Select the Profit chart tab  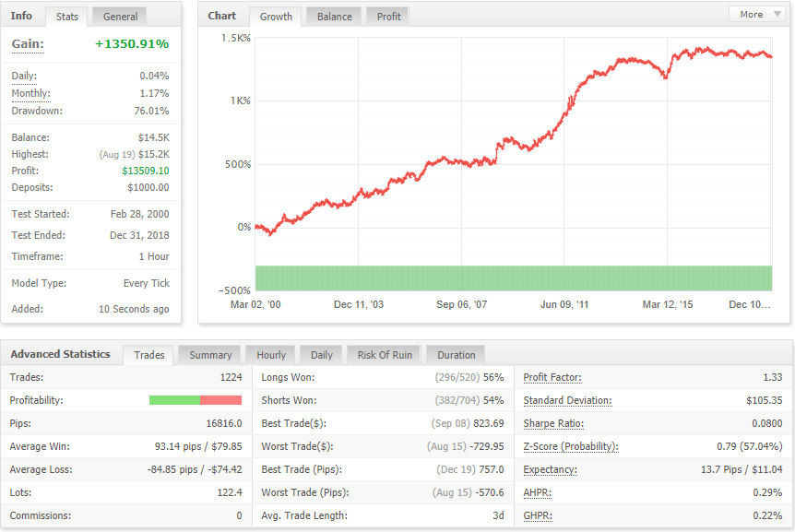(388, 17)
